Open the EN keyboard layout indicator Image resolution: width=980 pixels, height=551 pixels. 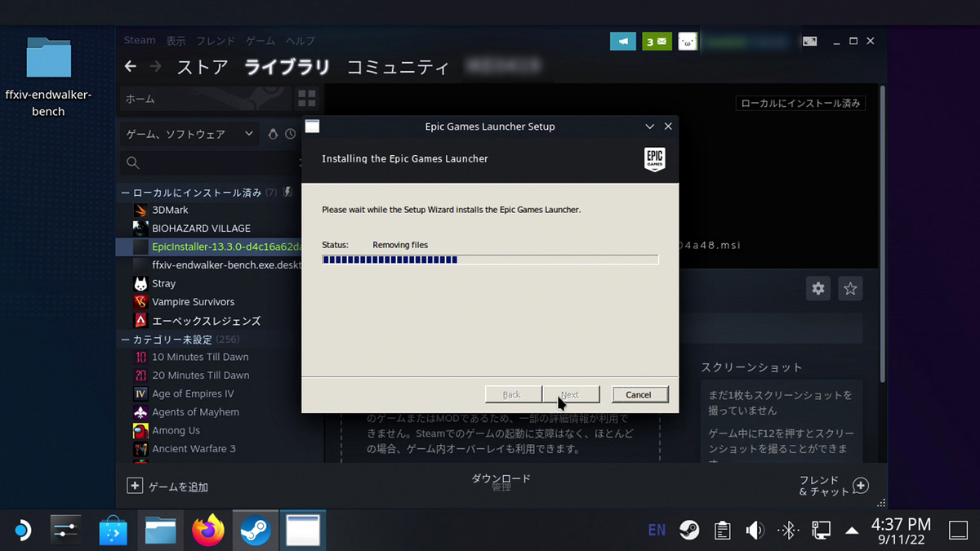[657, 531]
